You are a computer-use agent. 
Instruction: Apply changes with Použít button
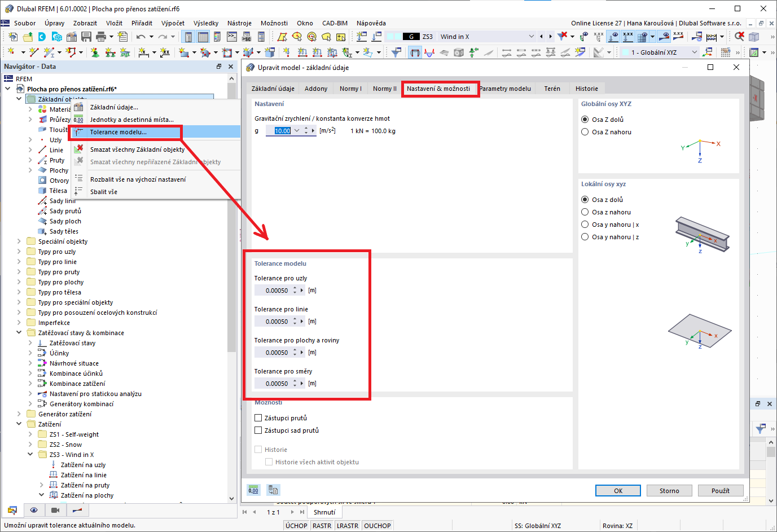(721, 491)
